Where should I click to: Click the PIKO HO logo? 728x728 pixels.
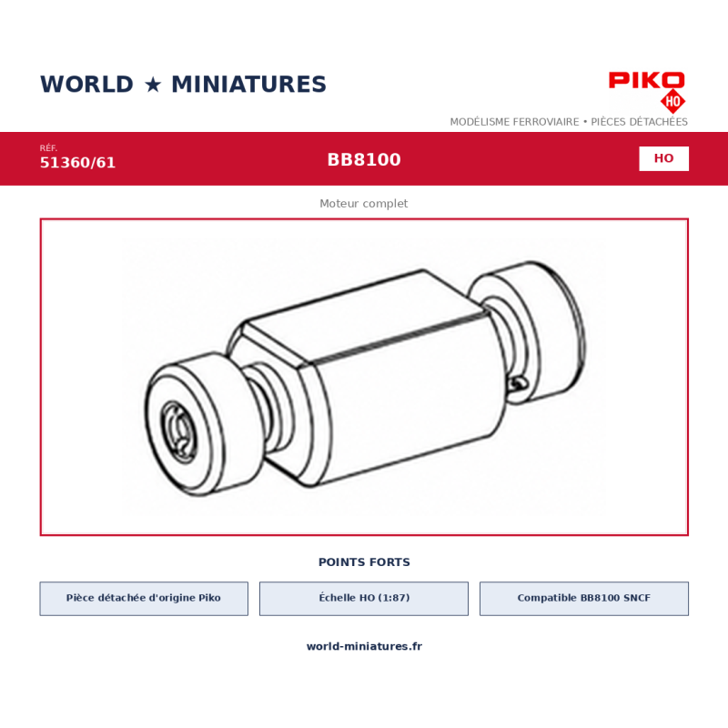[x=647, y=92]
